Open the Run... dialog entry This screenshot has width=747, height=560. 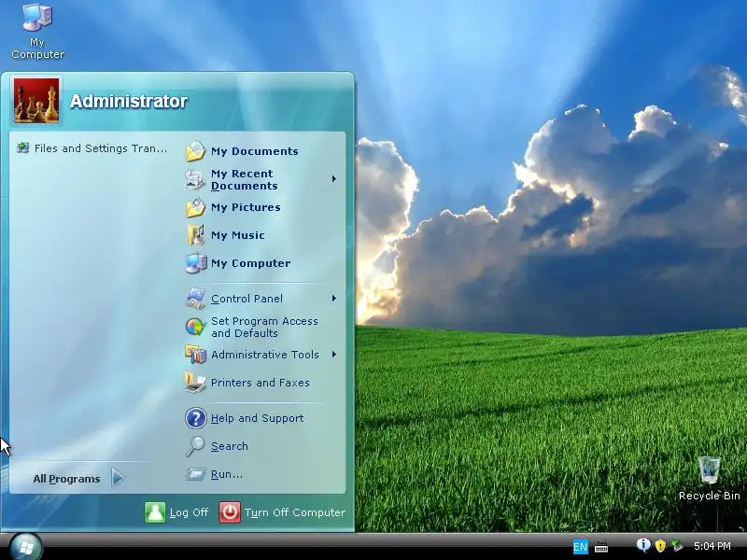click(x=227, y=474)
